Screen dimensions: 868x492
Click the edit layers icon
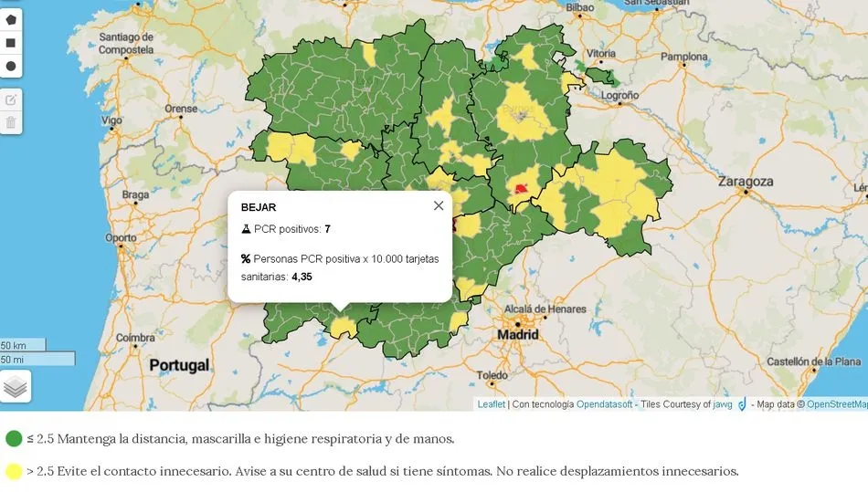point(11,99)
